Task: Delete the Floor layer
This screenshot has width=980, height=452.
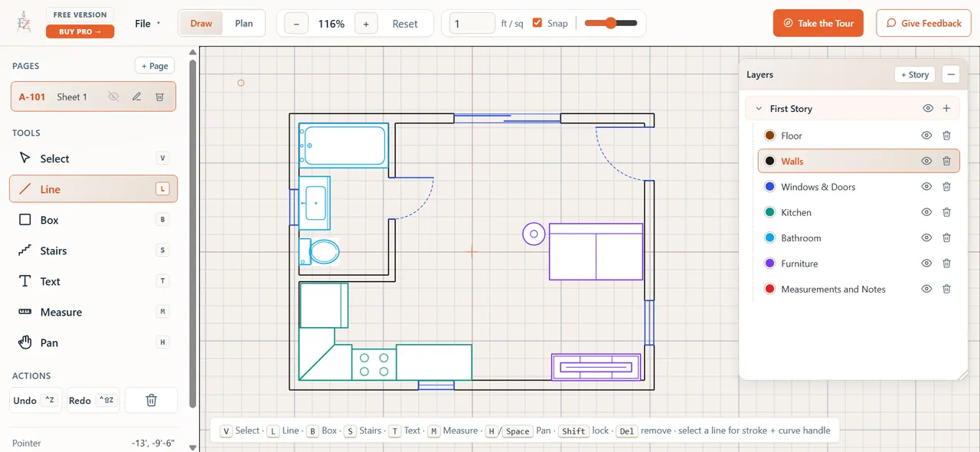Action: (946, 136)
